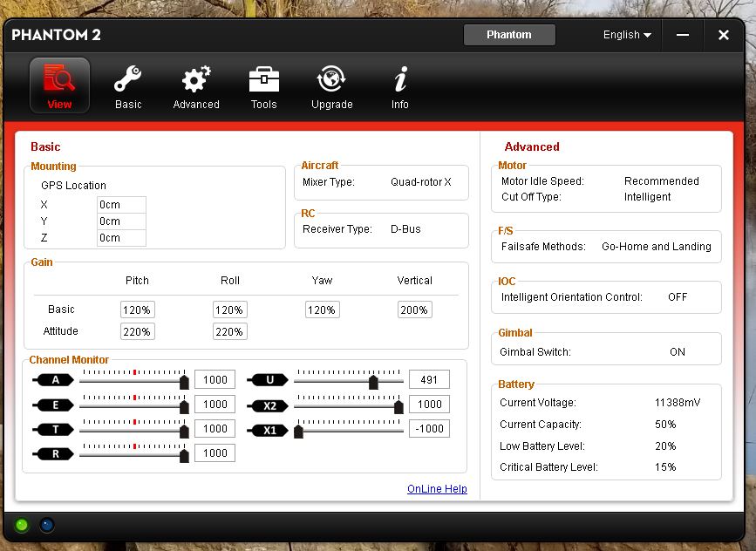The image size is (756, 551).
Task: Click the Gimbal Switch ON value
Action: [678, 352]
